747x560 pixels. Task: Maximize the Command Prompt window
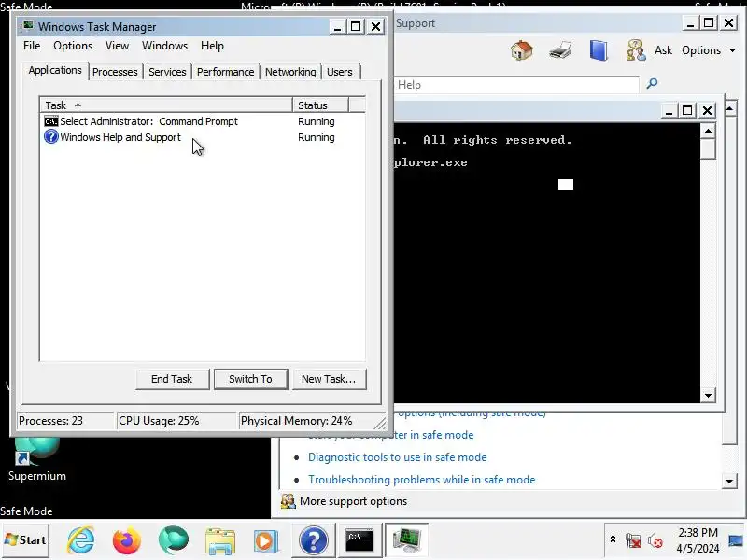687,110
